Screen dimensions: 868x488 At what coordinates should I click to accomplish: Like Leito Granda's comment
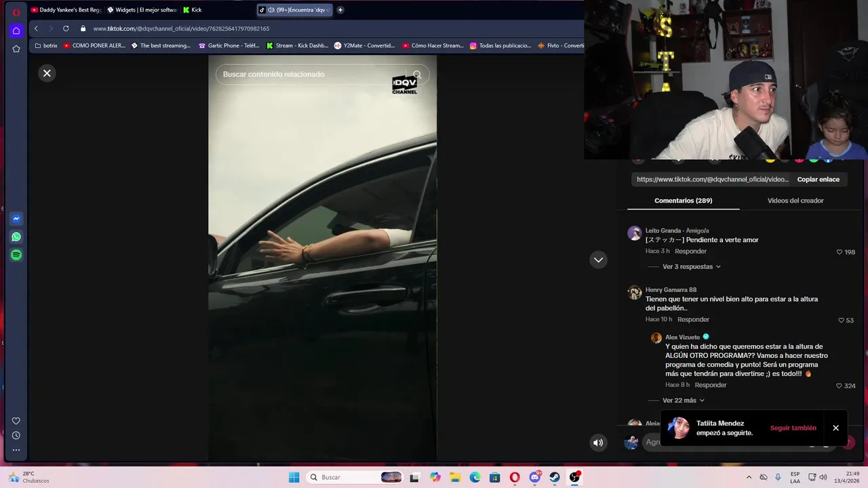[840, 251]
